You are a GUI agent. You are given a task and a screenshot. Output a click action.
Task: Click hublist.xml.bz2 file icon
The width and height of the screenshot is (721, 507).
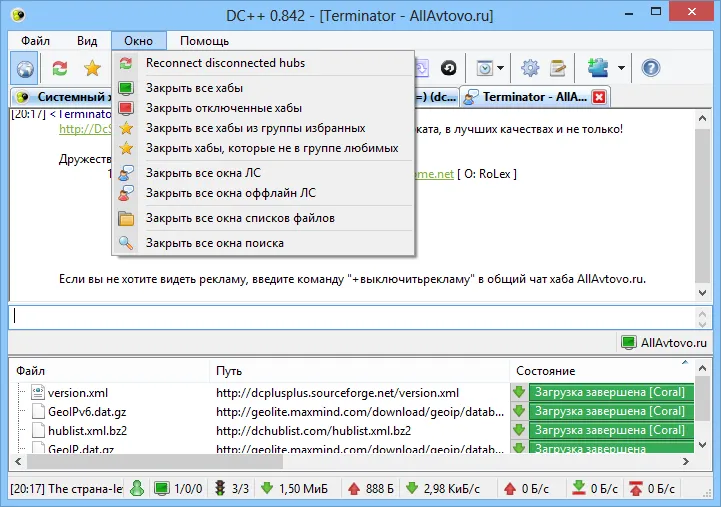[x=38, y=430]
